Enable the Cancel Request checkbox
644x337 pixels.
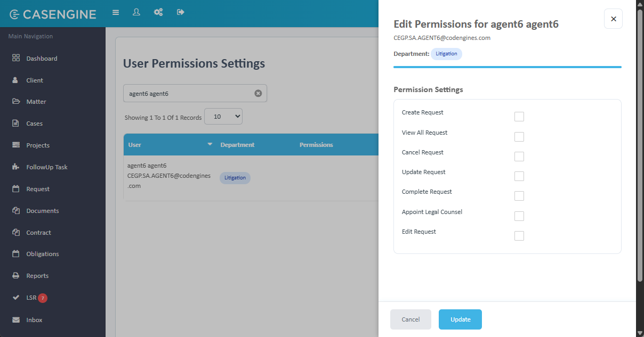[x=519, y=157]
